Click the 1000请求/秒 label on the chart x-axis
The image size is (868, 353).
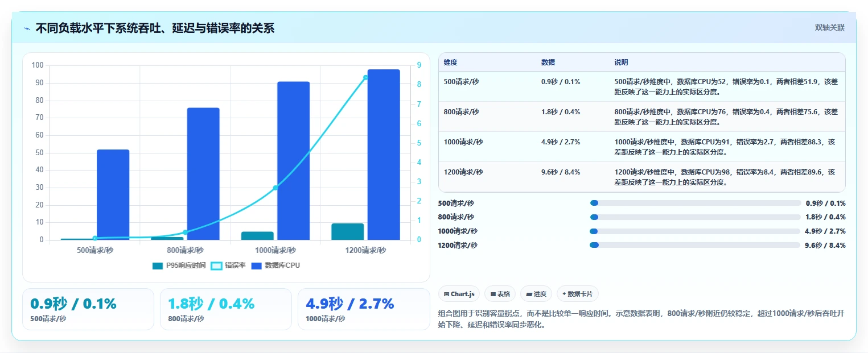[275, 250]
